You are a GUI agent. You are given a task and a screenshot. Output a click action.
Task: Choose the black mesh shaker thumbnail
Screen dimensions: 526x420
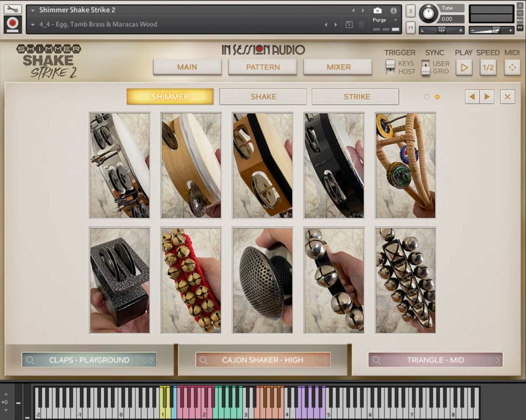point(263,280)
